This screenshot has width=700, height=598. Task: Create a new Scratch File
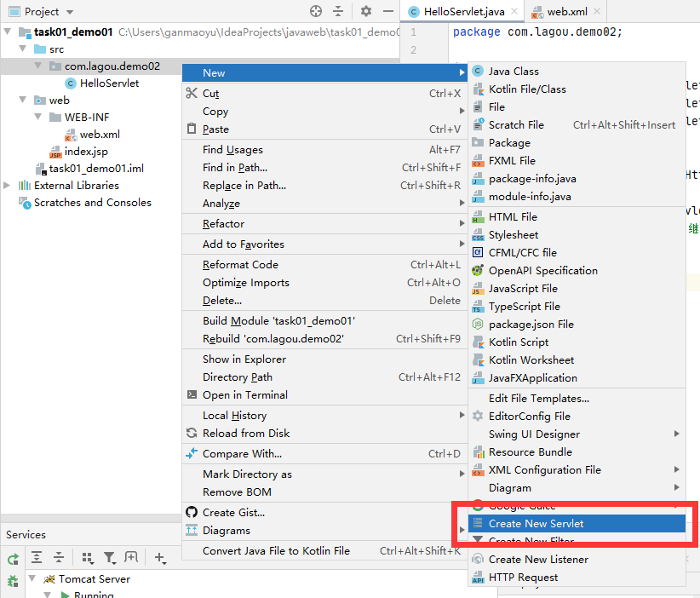point(577,125)
